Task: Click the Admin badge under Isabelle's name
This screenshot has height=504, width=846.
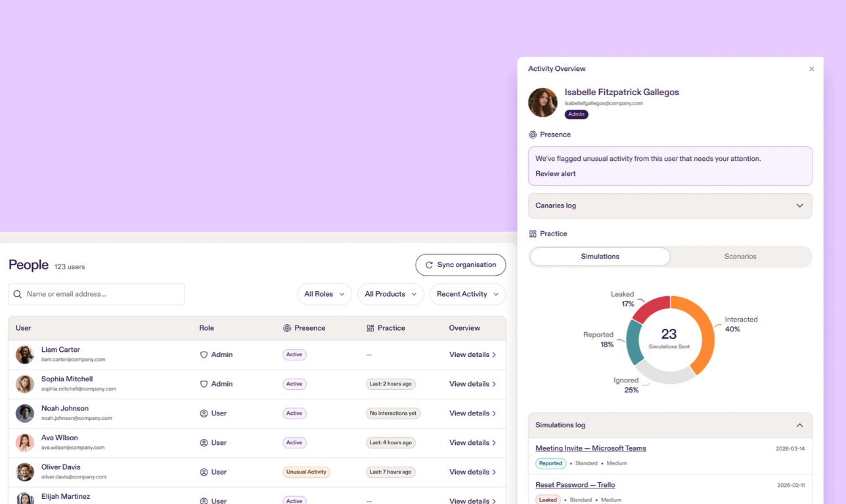Action: 576,114
